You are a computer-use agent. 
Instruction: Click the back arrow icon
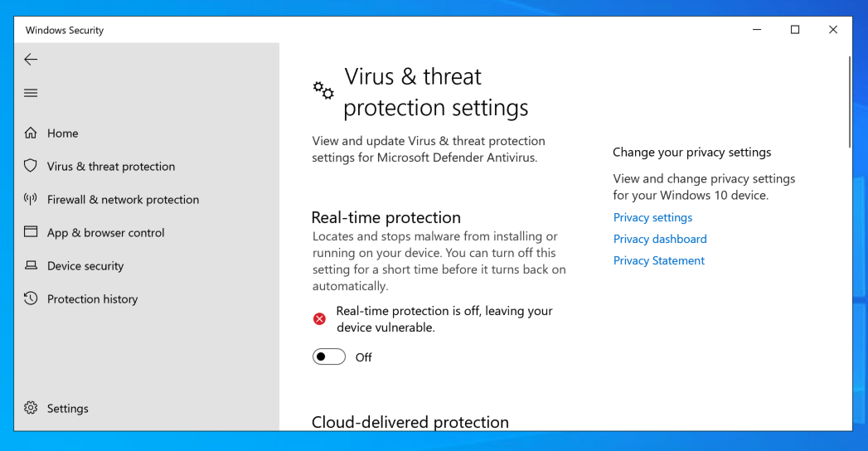click(x=31, y=59)
